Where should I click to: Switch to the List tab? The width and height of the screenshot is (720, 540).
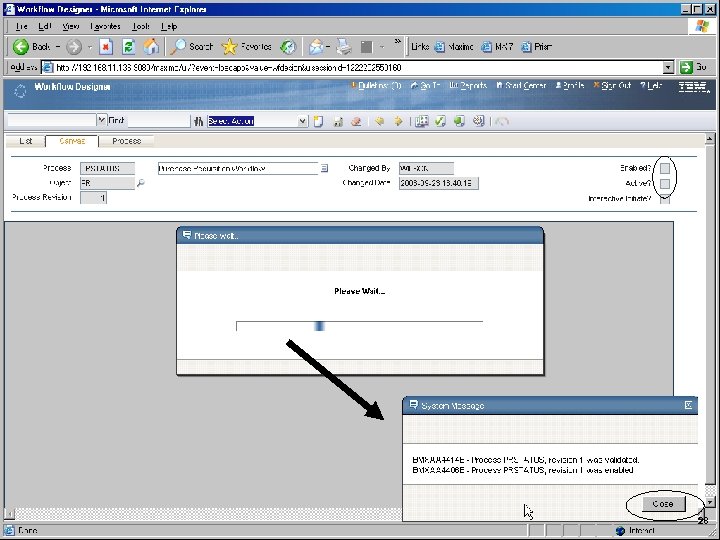pos(26,141)
